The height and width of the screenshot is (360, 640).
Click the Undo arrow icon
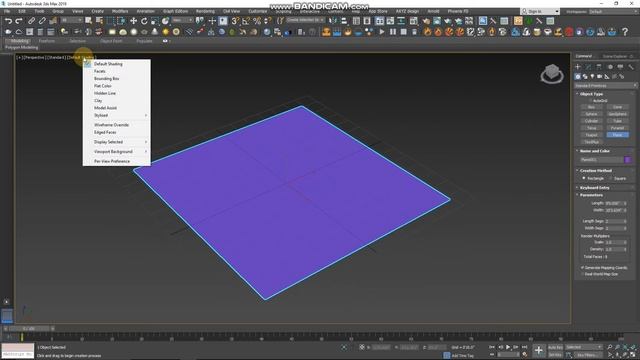pos(8,21)
